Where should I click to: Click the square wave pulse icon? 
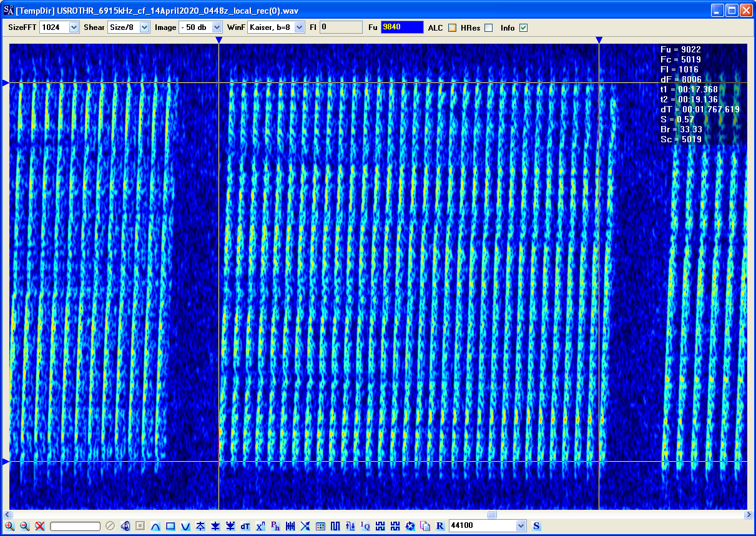point(335,526)
